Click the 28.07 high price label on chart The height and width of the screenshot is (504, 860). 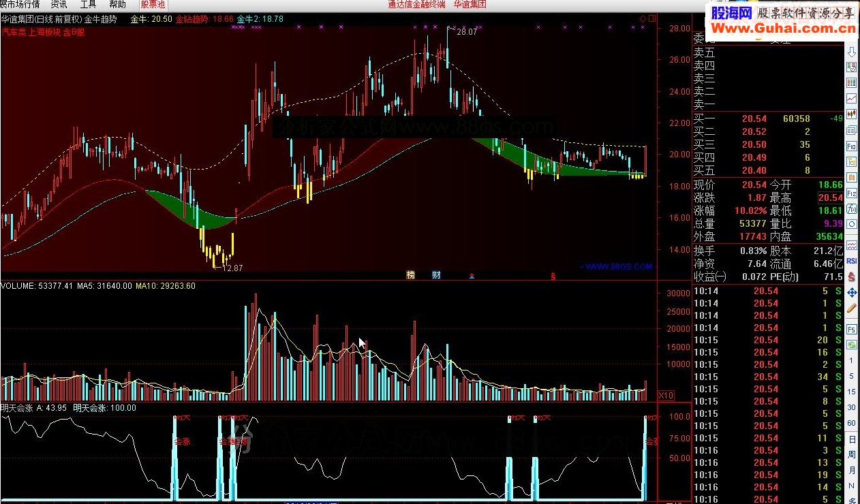pos(467,32)
